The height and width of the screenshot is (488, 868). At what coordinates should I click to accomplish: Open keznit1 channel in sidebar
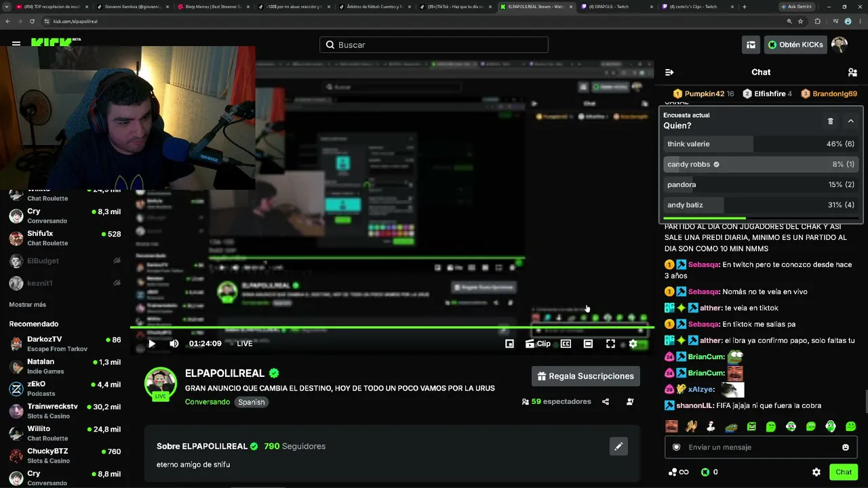point(65,283)
